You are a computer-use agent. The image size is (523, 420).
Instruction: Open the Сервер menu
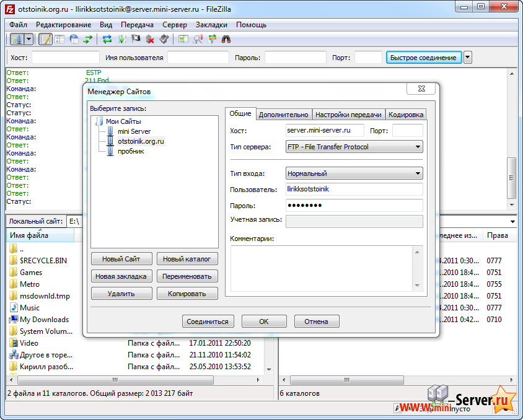[175, 25]
